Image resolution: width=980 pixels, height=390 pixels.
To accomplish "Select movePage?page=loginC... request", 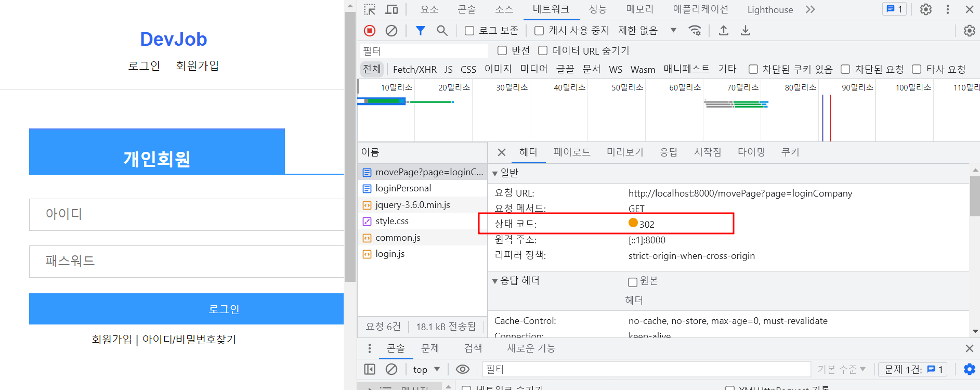I will pyautogui.click(x=423, y=172).
